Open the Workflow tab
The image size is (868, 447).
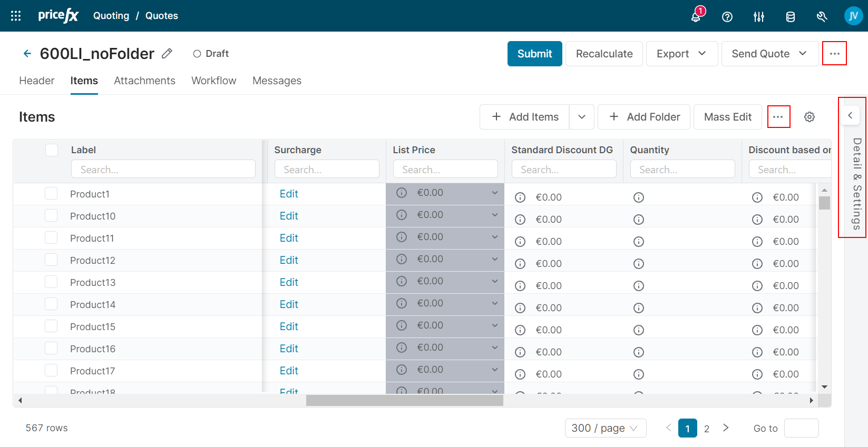[213, 81]
